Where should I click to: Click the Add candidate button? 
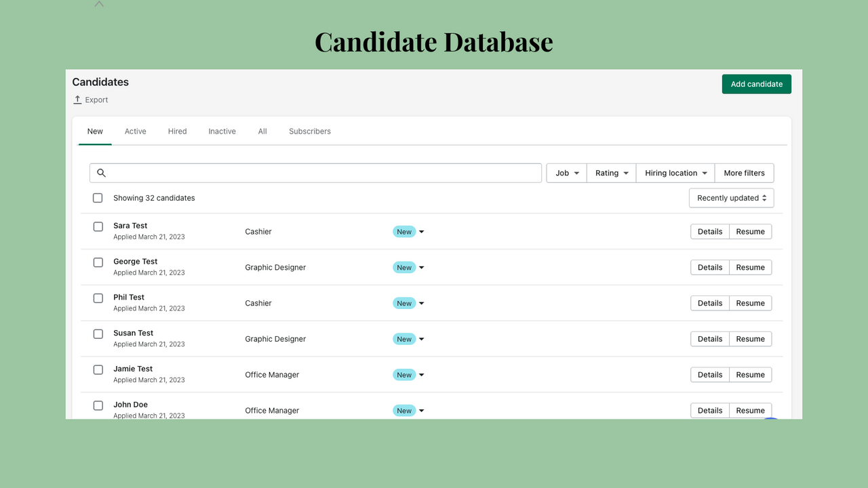point(756,83)
